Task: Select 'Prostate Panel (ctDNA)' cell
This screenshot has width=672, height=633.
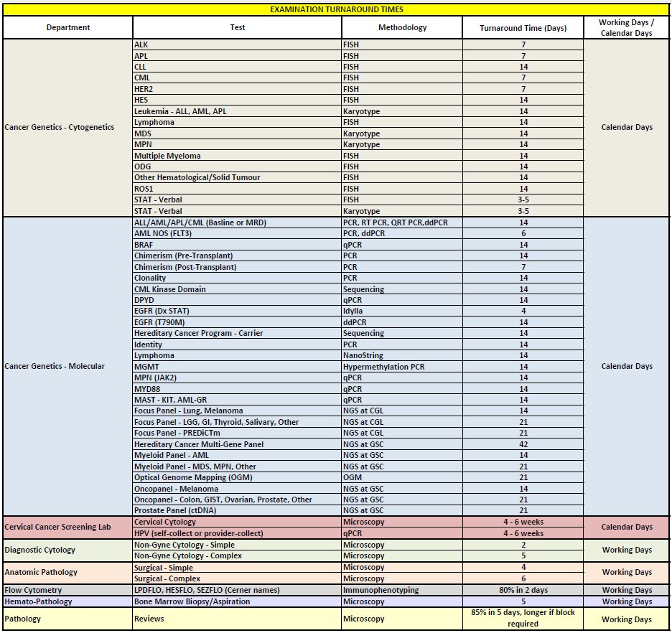Action: [x=237, y=510]
